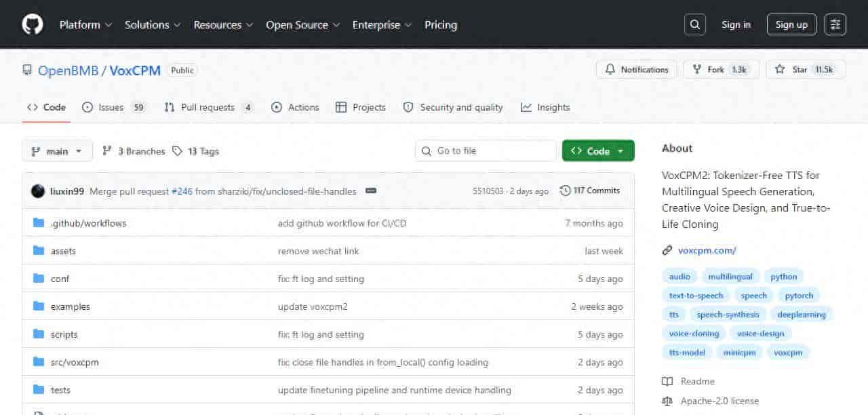Open the green Code dropdown
The width and height of the screenshot is (868, 415).
(x=597, y=151)
